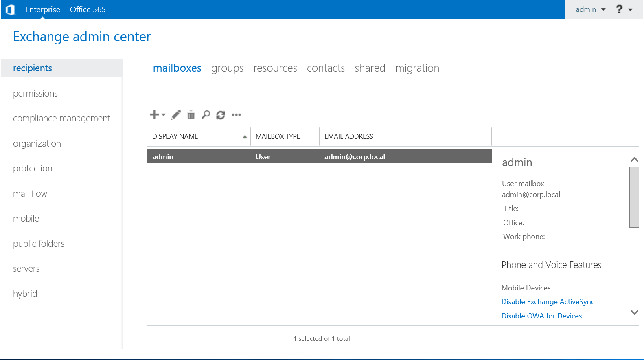The image size is (644, 360).
Task: Switch to the groups tab
Action: (227, 68)
